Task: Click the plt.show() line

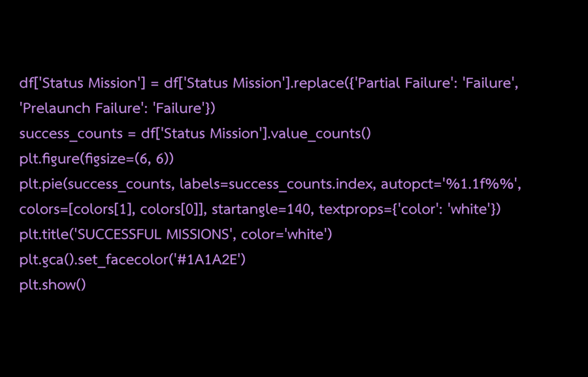Action: pos(52,286)
